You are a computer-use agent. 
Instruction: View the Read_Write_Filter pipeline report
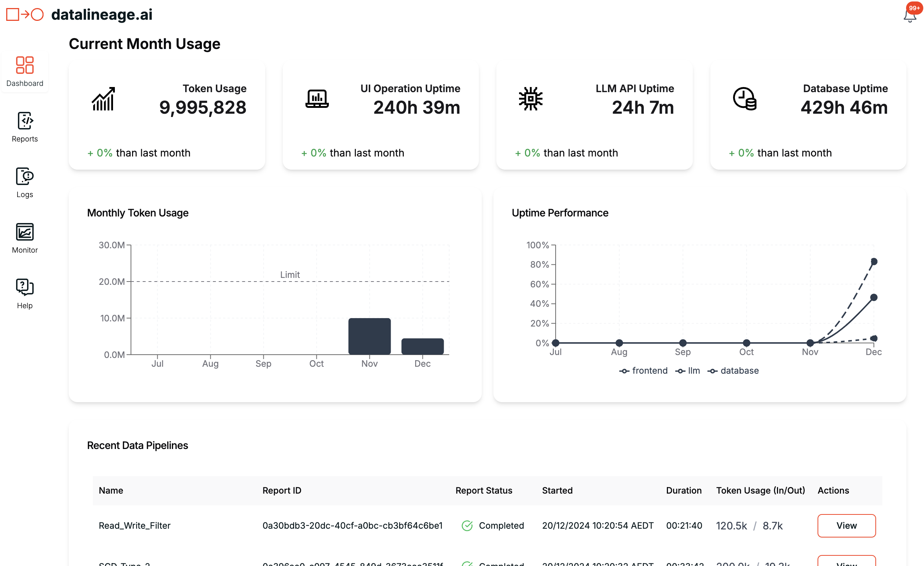point(846,525)
